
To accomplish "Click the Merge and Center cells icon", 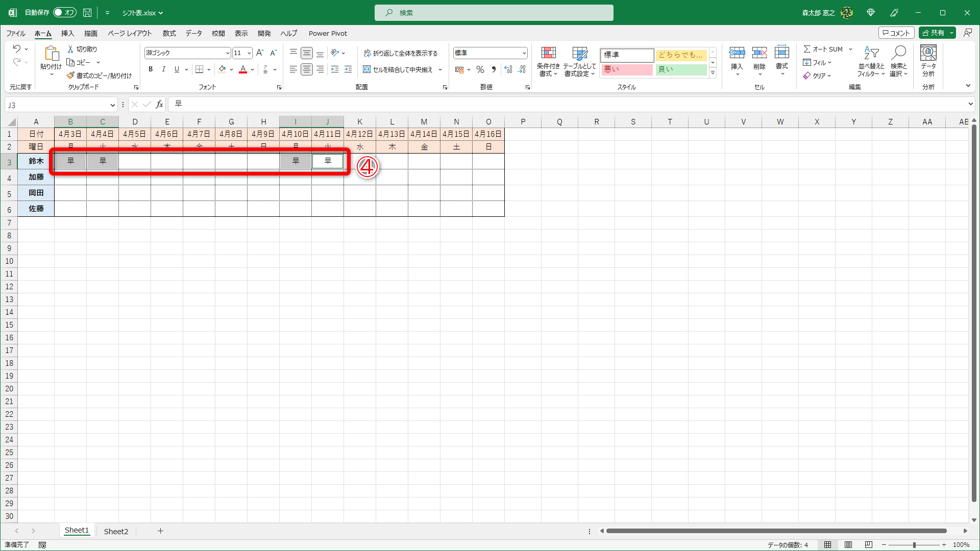I will tap(366, 69).
